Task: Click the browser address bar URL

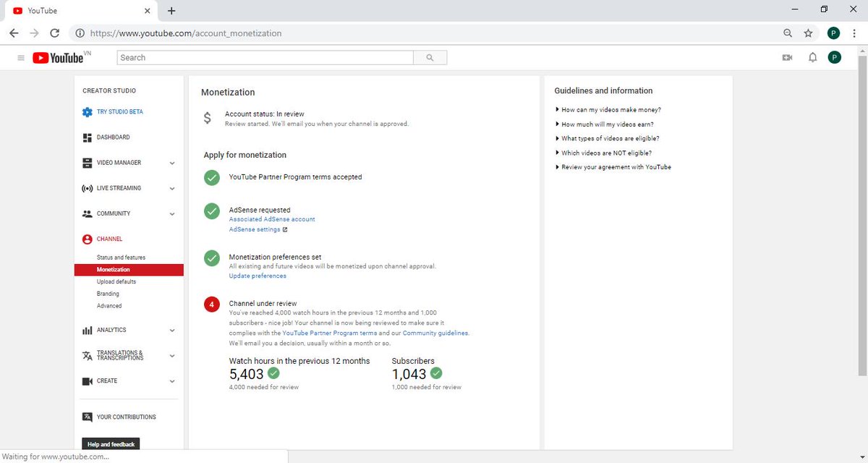Action: point(186,33)
